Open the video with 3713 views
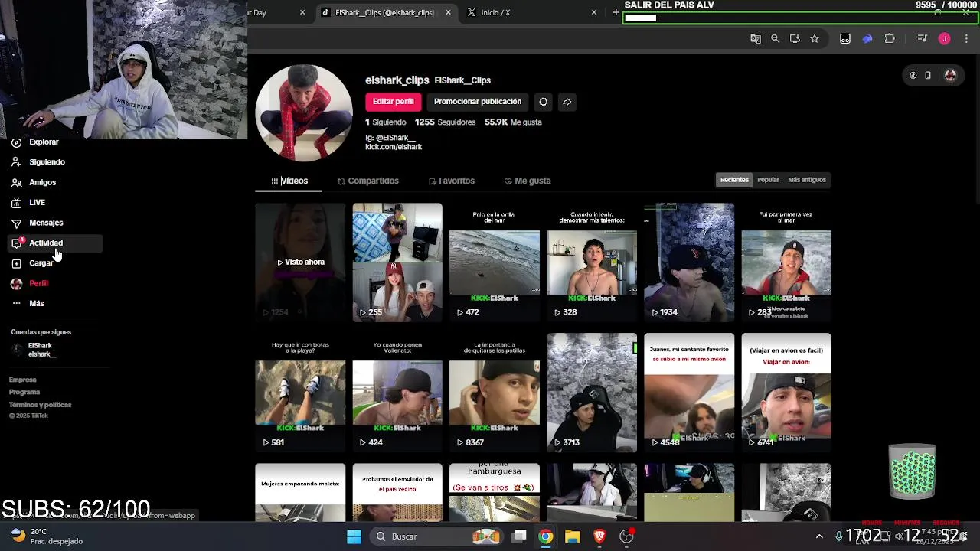This screenshot has height=551, width=980. point(592,393)
